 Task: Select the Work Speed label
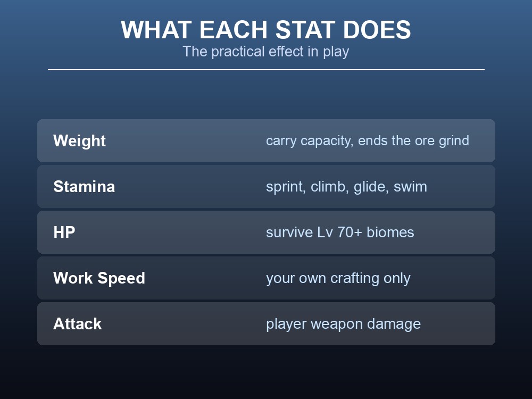[x=99, y=278]
